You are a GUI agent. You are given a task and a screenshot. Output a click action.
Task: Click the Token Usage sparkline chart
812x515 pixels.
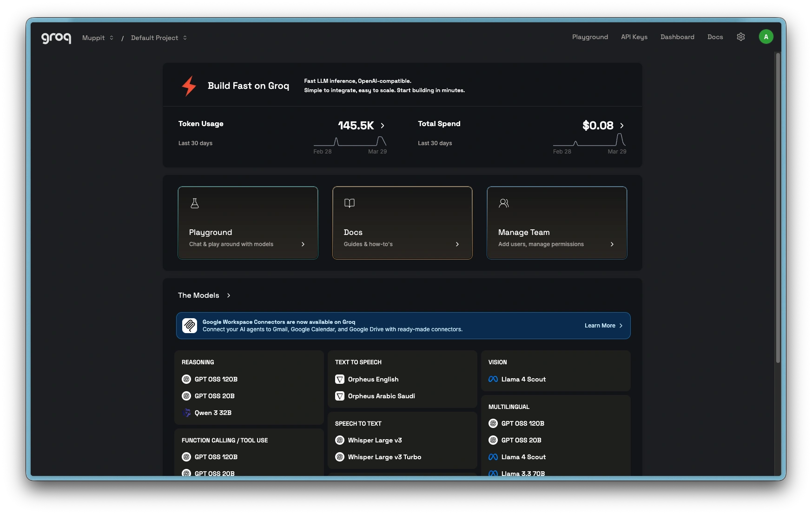coord(350,141)
